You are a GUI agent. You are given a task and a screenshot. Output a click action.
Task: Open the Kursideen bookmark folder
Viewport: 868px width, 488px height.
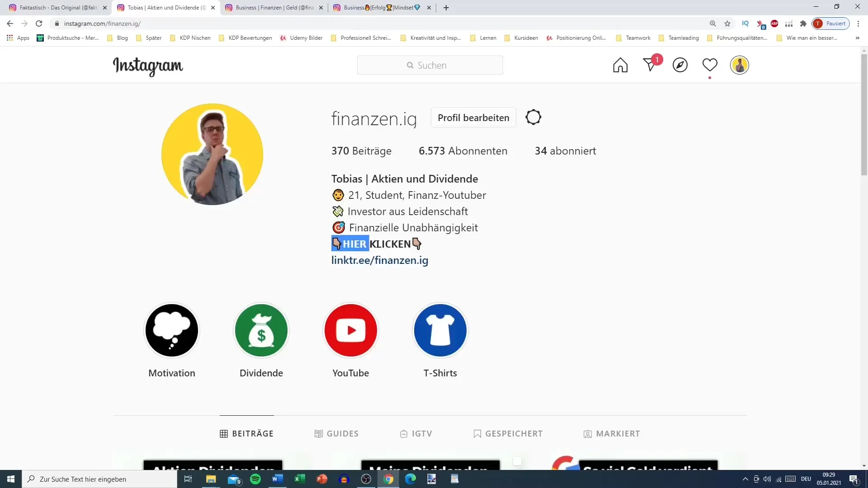click(x=521, y=38)
